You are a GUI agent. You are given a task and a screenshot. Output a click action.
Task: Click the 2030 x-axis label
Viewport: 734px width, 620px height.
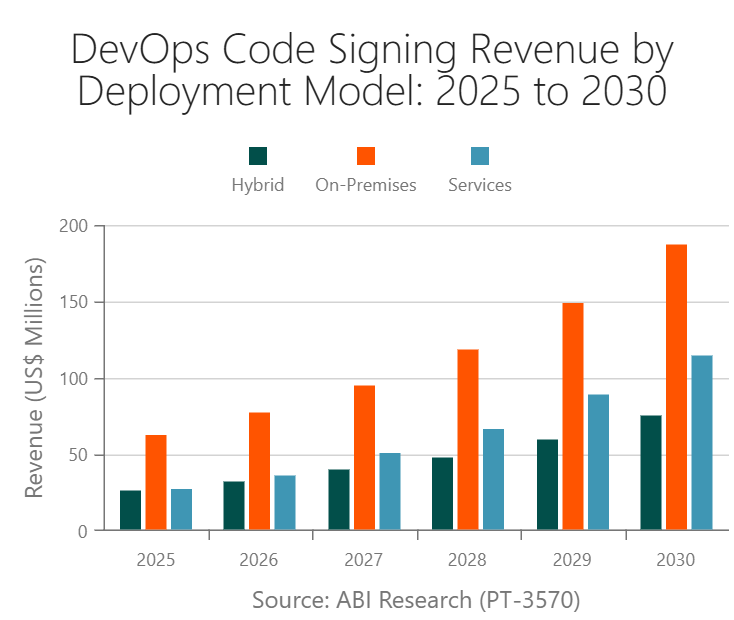click(675, 560)
